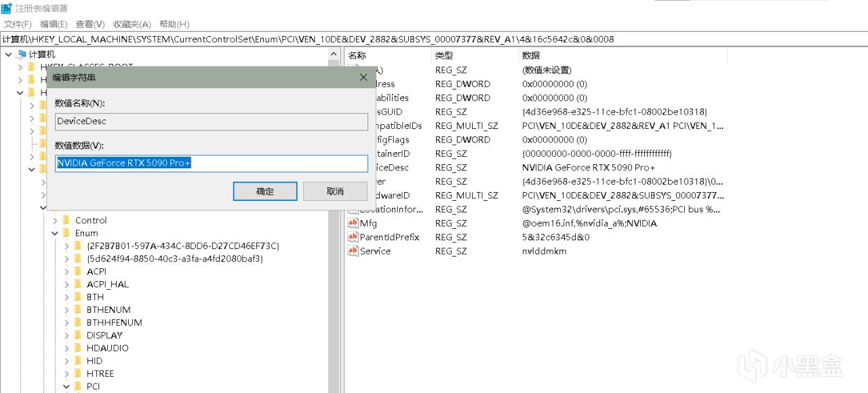Select the Enum folder icon

[x=66, y=233]
